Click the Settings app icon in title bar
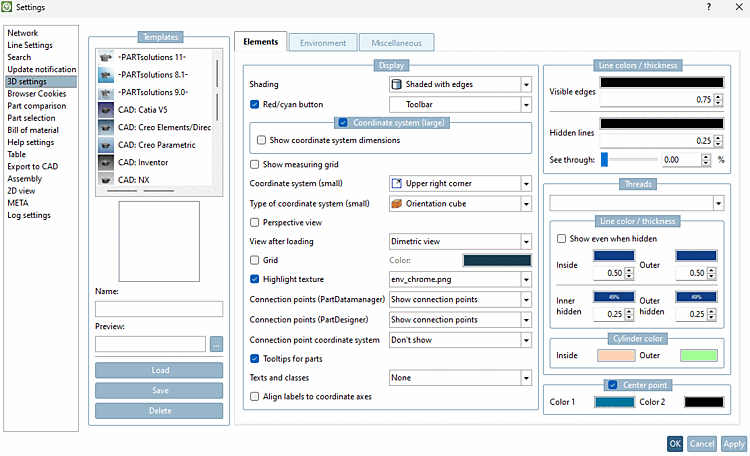 (x=7, y=7)
